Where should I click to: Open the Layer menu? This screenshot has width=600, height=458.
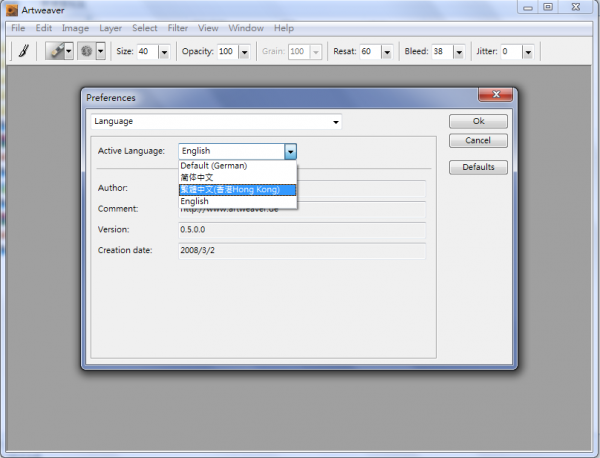tap(111, 28)
